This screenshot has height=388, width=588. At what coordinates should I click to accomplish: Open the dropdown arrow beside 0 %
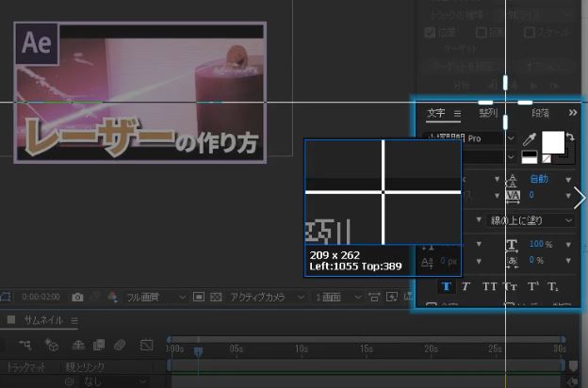click(568, 261)
